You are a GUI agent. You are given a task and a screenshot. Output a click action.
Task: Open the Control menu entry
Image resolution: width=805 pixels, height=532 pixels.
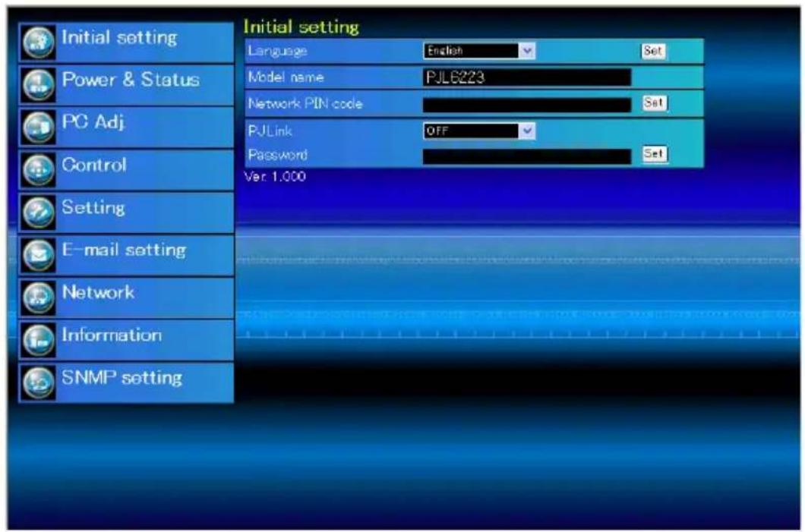pos(126,170)
